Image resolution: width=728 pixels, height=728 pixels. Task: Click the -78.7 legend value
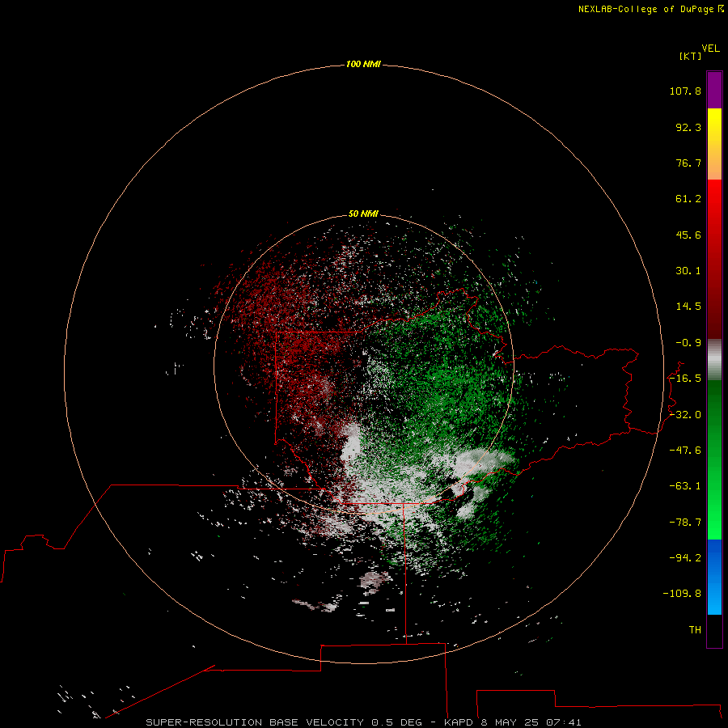685,523
